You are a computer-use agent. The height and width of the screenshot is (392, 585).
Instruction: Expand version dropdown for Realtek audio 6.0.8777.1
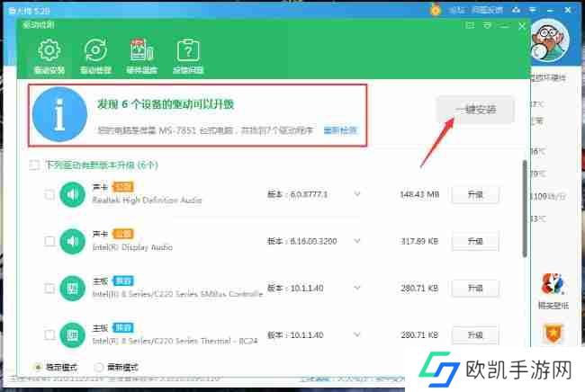[x=357, y=194]
